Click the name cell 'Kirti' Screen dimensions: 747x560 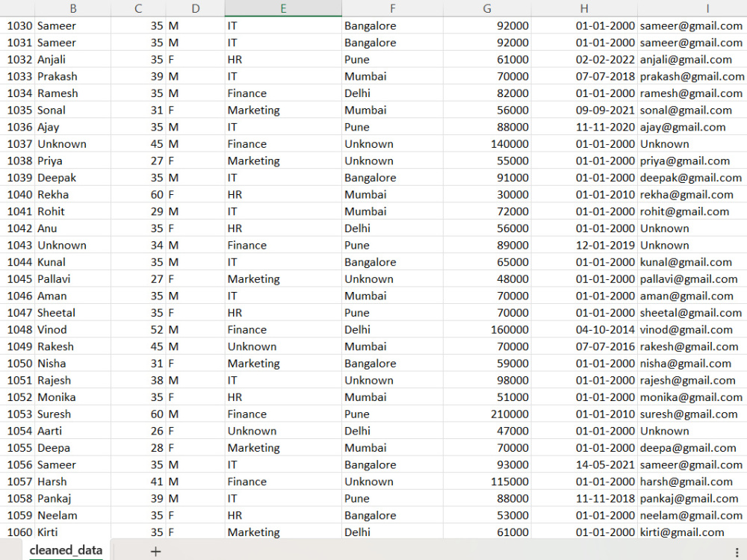73,532
